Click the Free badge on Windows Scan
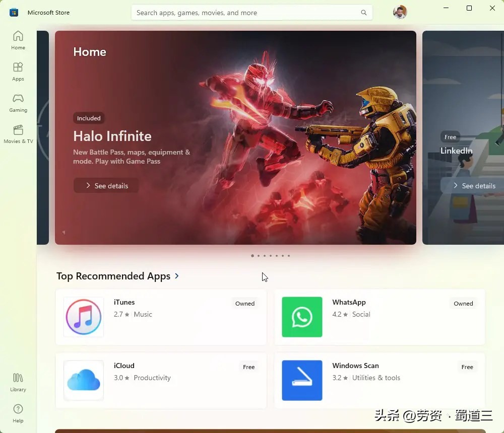Viewport: 504px width, 433px height. point(467,367)
